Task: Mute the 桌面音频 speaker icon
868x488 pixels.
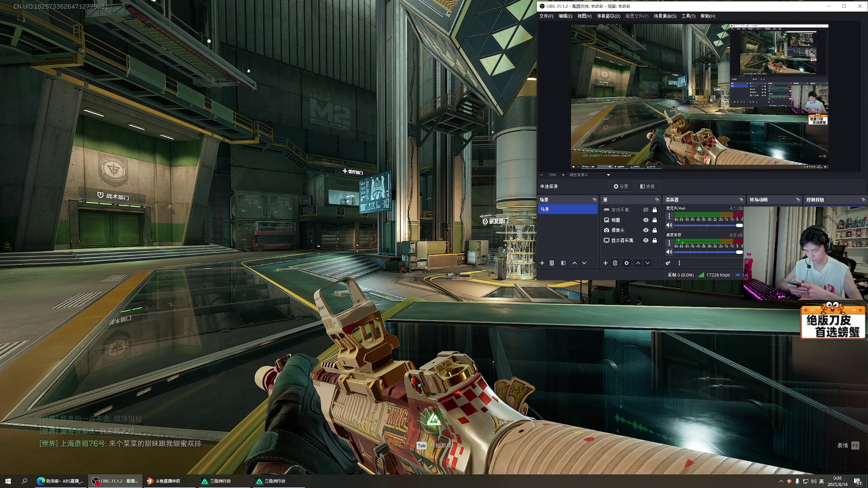Action: pos(669,252)
